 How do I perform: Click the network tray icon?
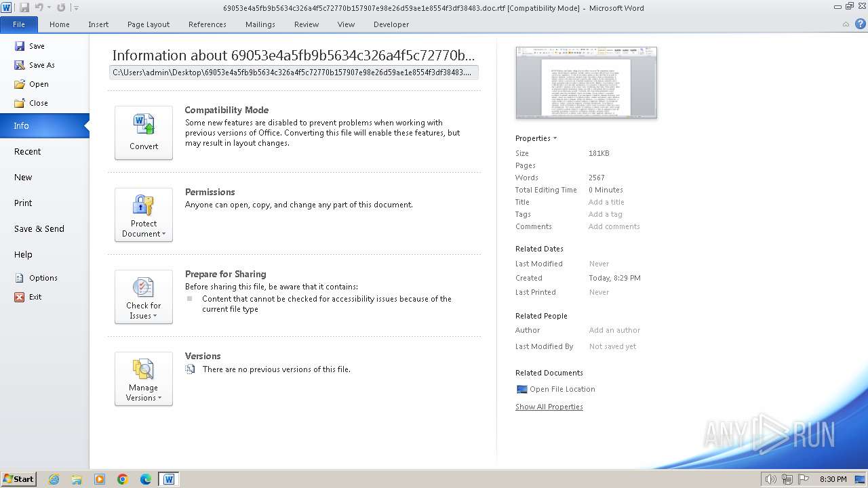pyautogui.click(x=787, y=479)
